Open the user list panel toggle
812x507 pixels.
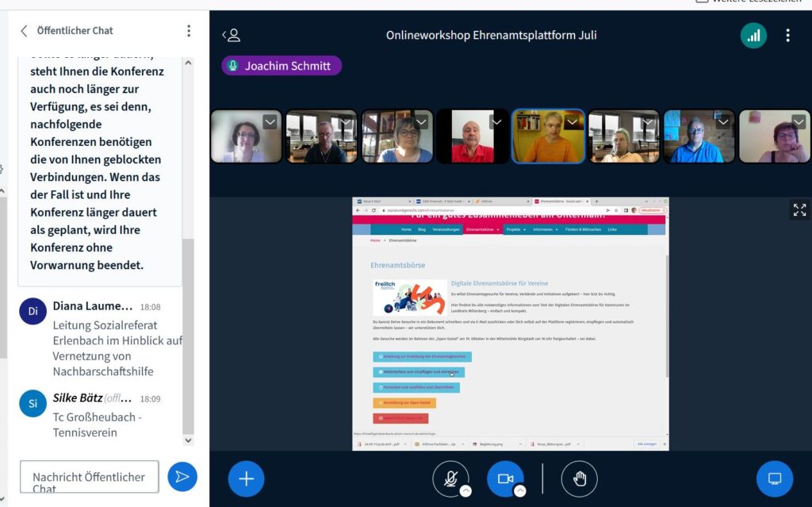(x=231, y=35)
